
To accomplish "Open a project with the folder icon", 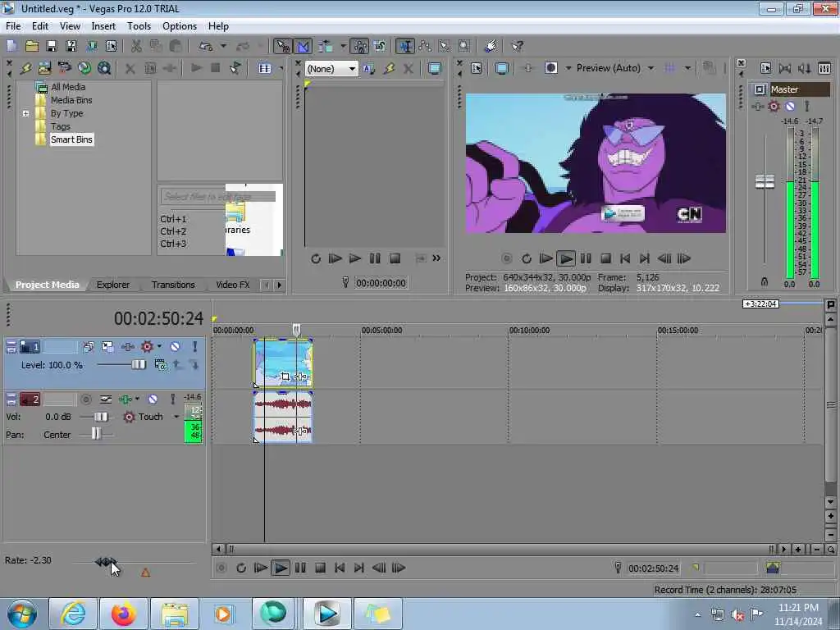I will [x=32, y=46].
